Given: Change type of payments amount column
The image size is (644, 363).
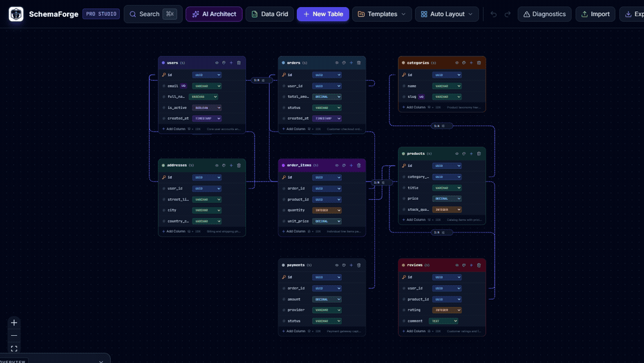Looking at the screenshot, I should point(327,299).
